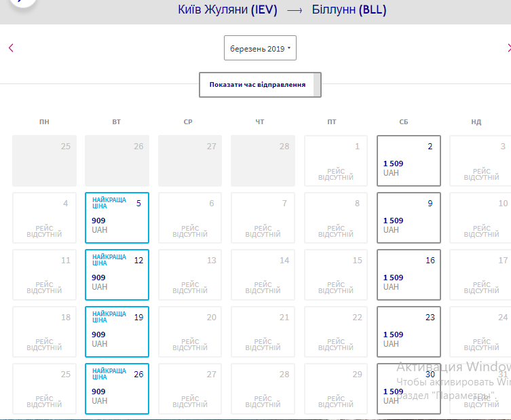Toggle "Показати час відправлення" switch
The height and width of the screenshot is (420, 511).
tap(260, 85)
